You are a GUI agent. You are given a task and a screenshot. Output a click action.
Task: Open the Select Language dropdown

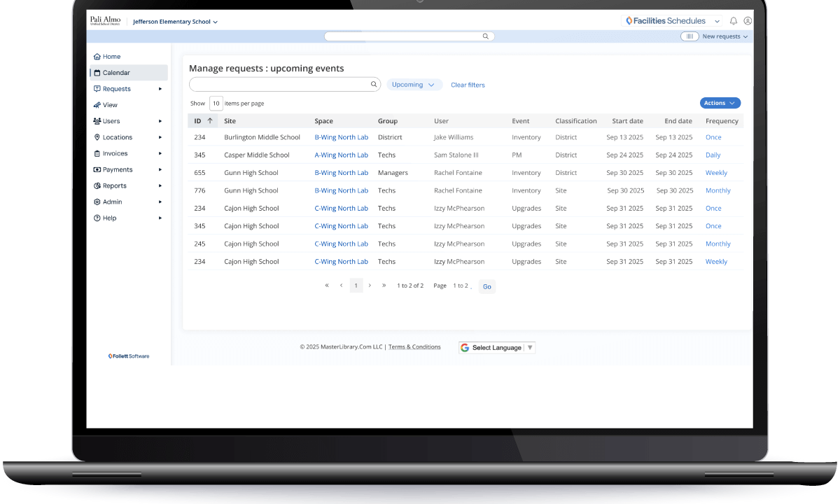(497, 348)
